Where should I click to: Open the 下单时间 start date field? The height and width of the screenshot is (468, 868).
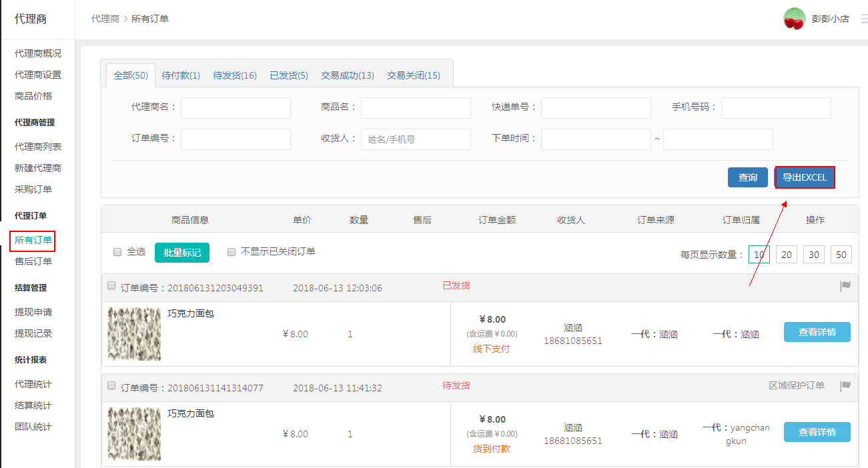(596, 139)
